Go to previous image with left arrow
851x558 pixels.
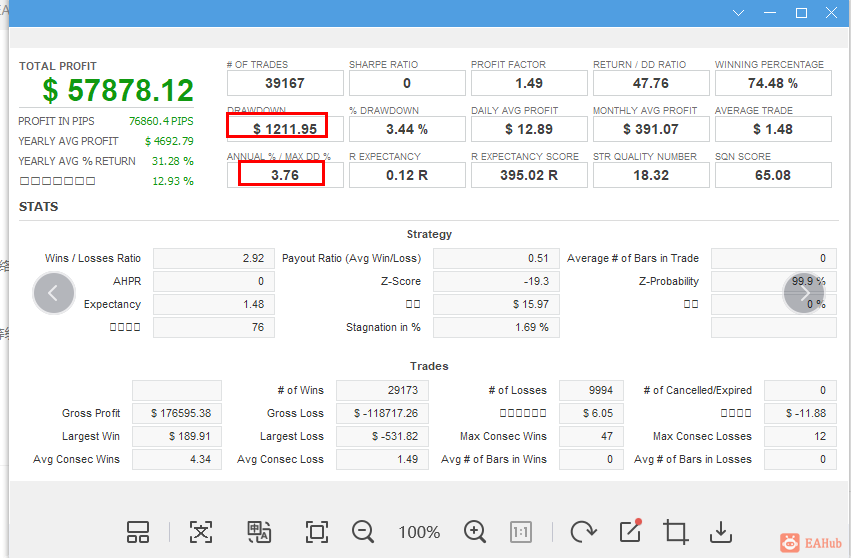click(x=53, y=293)
